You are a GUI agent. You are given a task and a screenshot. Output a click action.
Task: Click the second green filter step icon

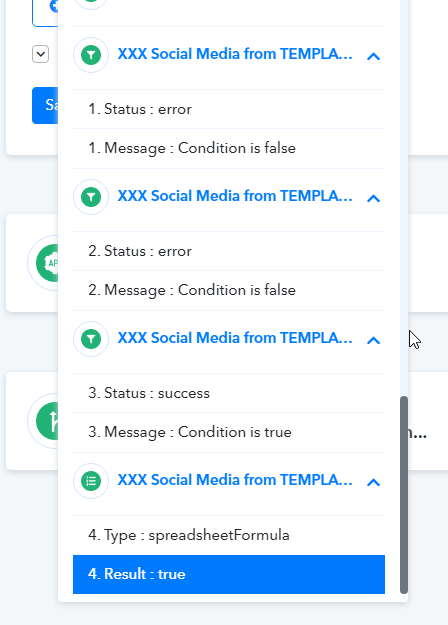(91, 197)
